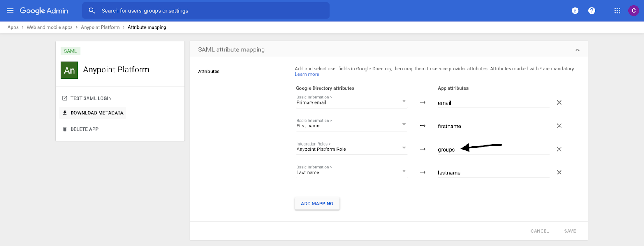This screenshot has width=644, height=246.
Task: Click the SAML badge label
Action: tap(70, 51)
